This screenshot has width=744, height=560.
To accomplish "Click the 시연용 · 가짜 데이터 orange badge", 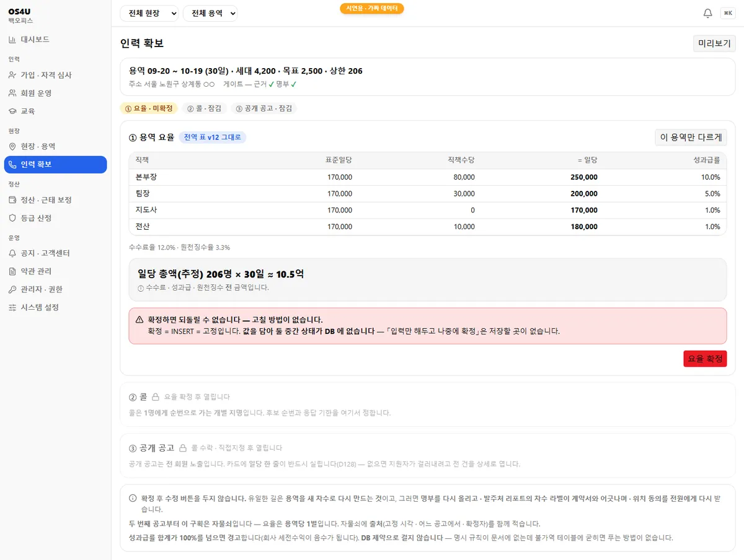I will [x=372, y=9].
